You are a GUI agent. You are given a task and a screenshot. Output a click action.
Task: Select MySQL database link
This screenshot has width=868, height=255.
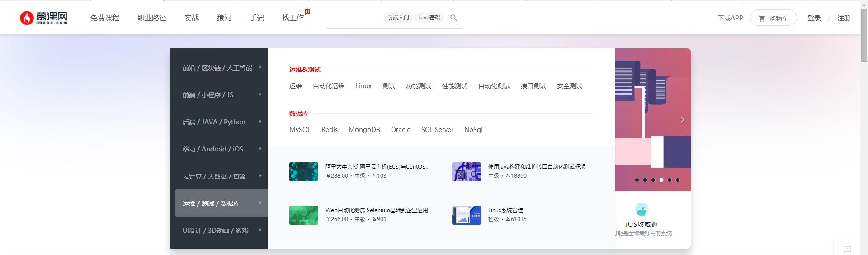click(300, 130)
